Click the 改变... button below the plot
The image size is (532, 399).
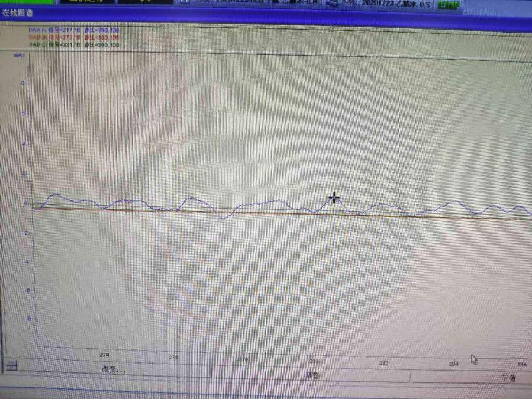113,369
